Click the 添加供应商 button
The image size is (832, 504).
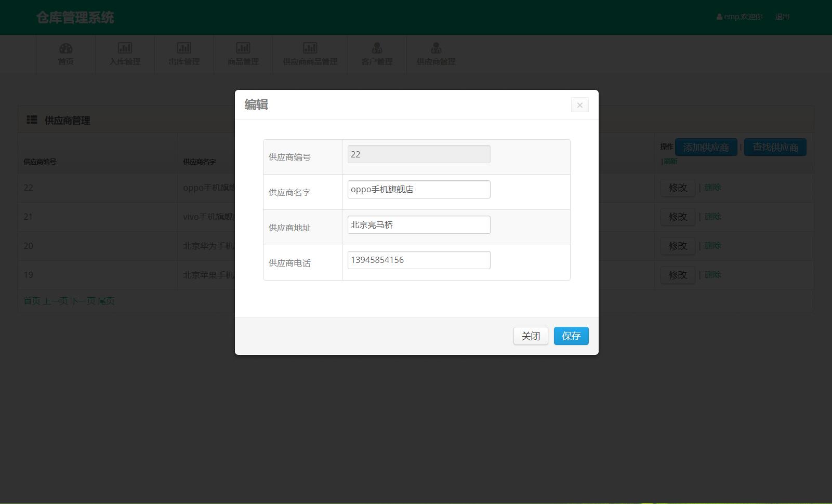[706, 147]
